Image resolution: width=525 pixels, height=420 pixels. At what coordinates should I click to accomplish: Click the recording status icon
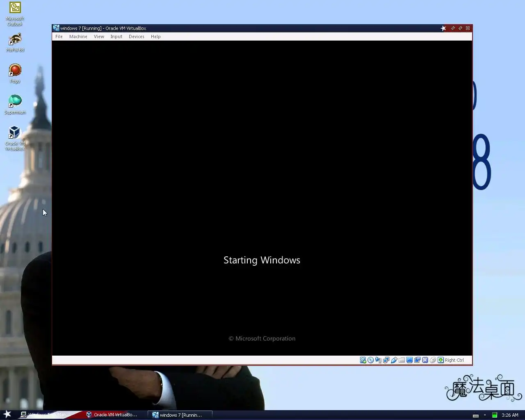418,360
